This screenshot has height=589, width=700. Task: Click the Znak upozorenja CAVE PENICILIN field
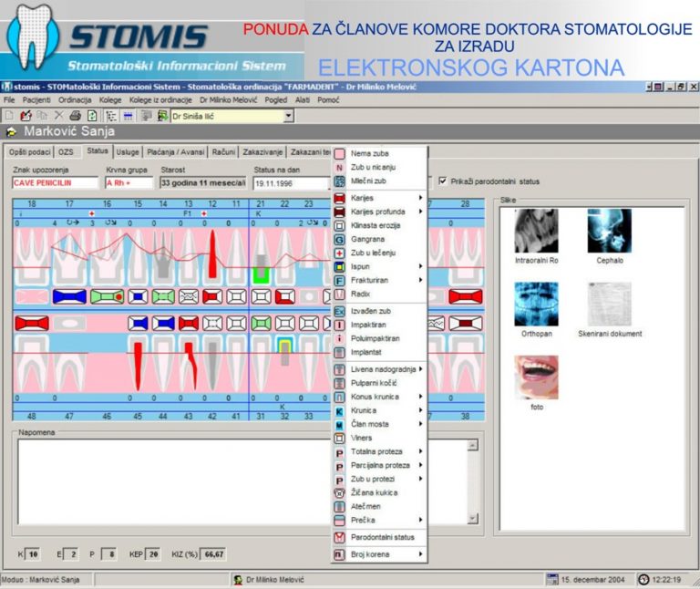(55, 182)
